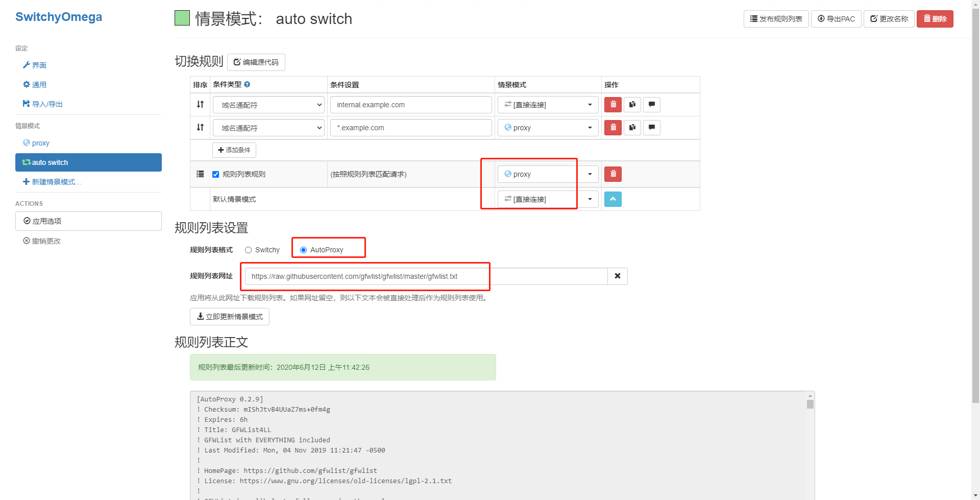Select the AutoProxy rule list format
This screenshot has height=500, width=980.
[304, 250]
